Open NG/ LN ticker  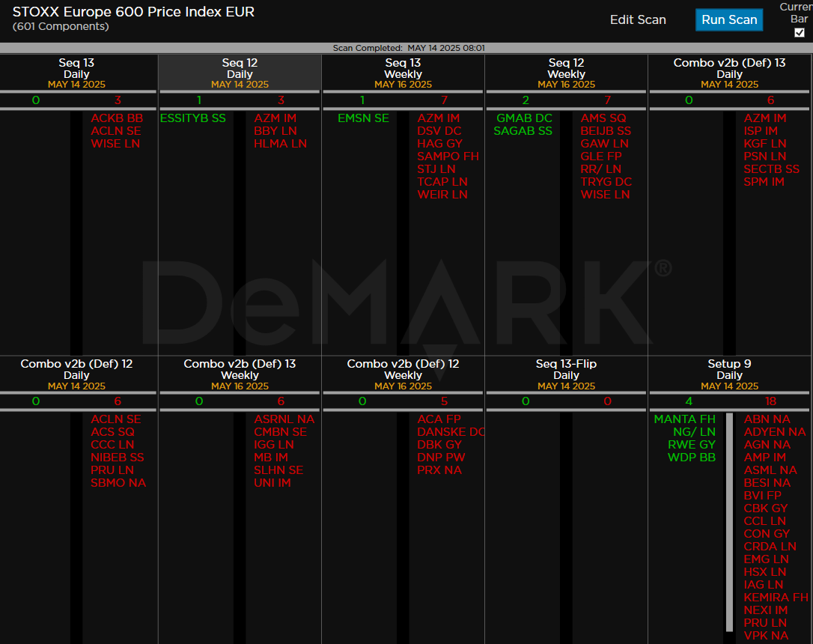694,432
